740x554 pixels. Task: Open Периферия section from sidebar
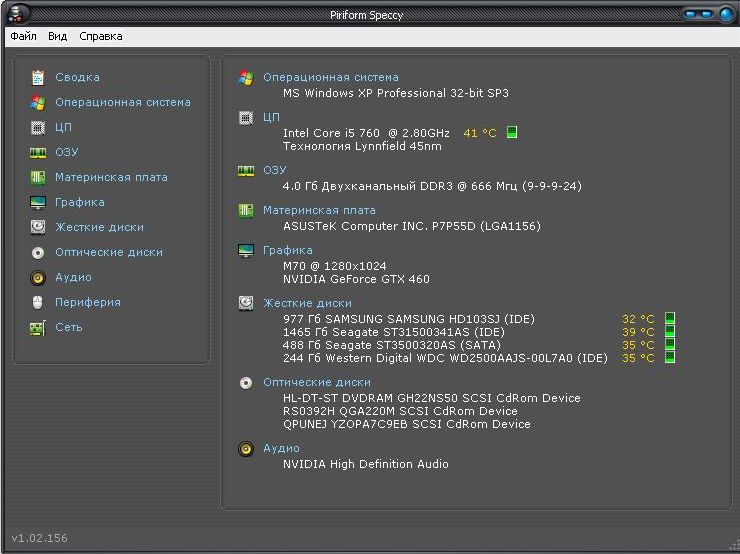(88, 302)
